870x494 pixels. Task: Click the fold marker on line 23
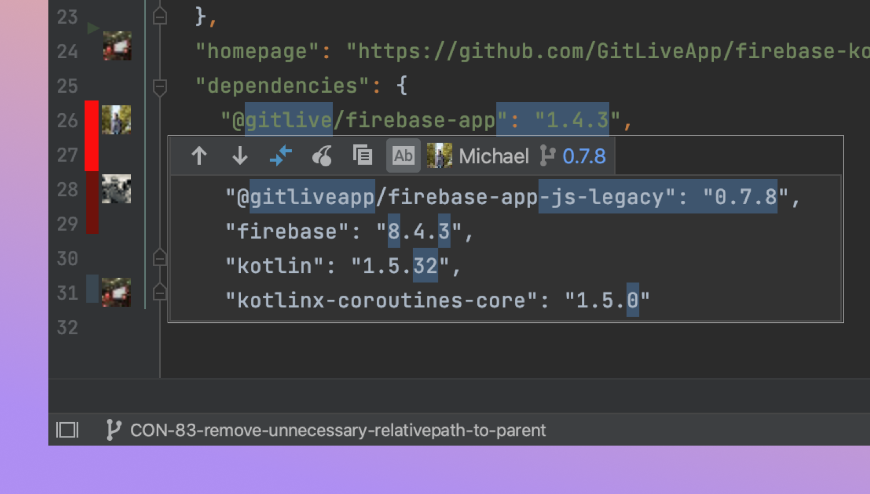pos(159,17)
